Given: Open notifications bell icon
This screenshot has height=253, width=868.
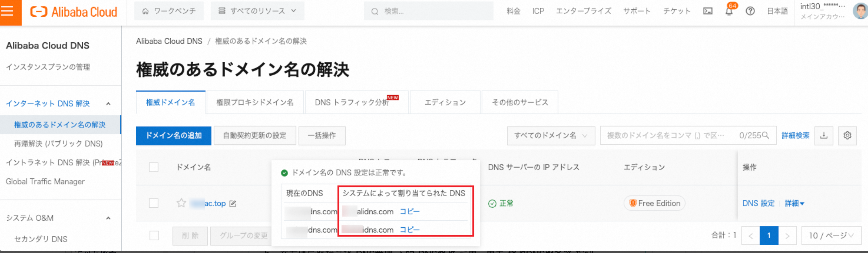Looking at the screenshot, I should tap(729, 11).
